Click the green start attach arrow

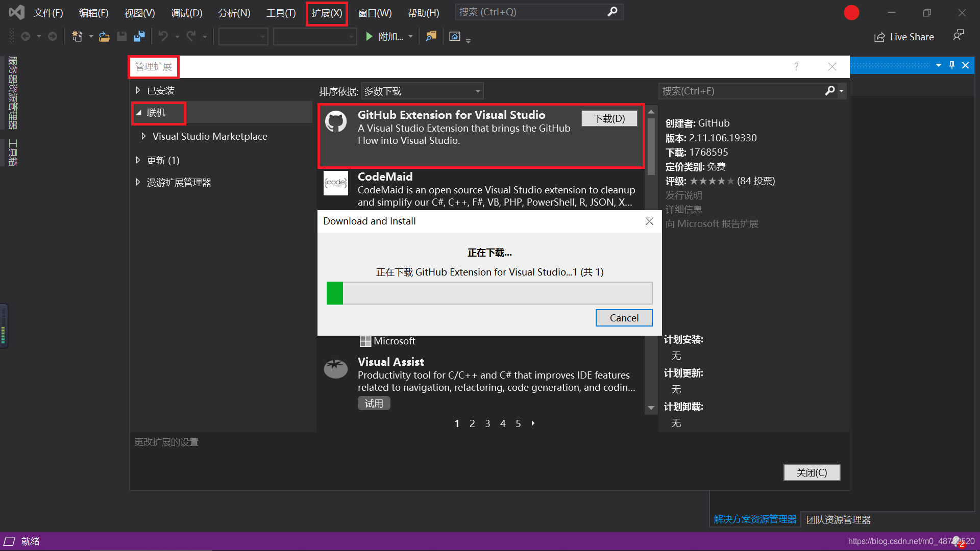click(369, 36)
